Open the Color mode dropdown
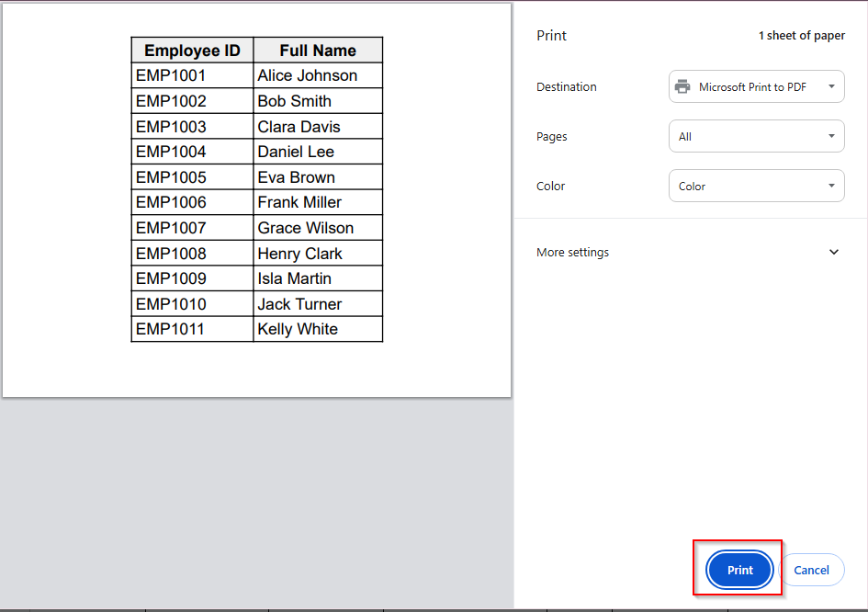 click(756, 187)
